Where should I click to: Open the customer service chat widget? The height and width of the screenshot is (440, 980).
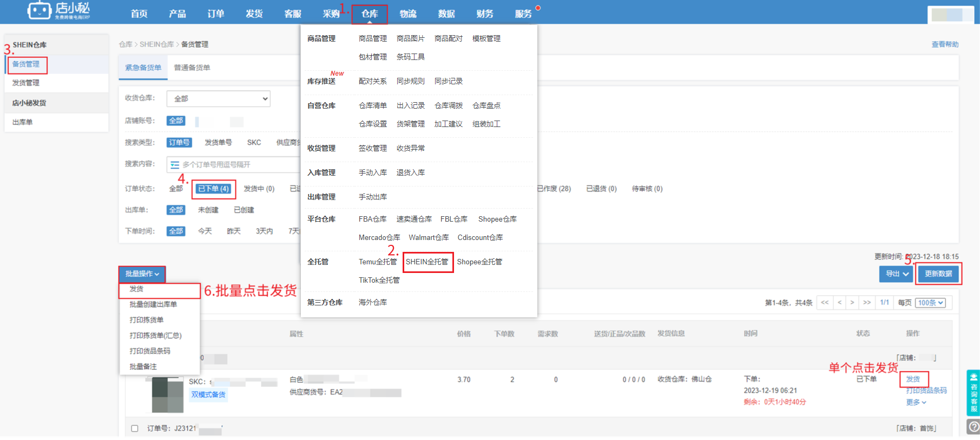pyautogui.click(x=974, y=392)
